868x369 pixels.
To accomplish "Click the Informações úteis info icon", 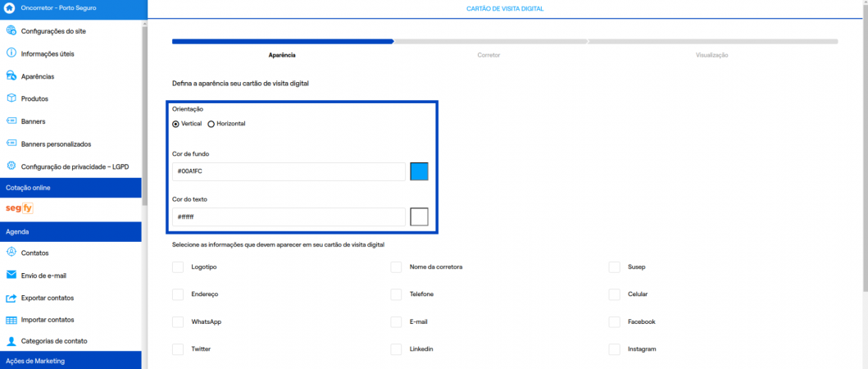I will 11,53.
